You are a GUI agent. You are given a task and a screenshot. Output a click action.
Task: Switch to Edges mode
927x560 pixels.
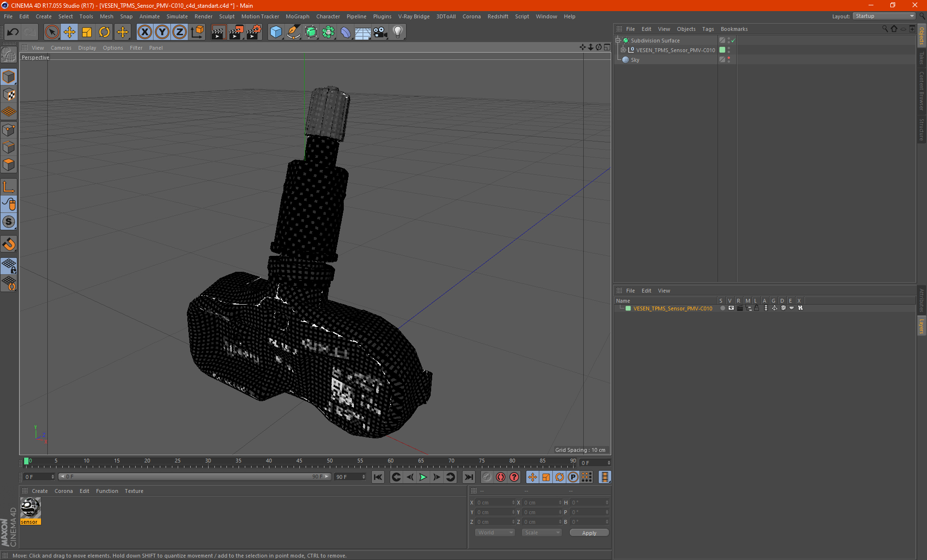[9, 147]
